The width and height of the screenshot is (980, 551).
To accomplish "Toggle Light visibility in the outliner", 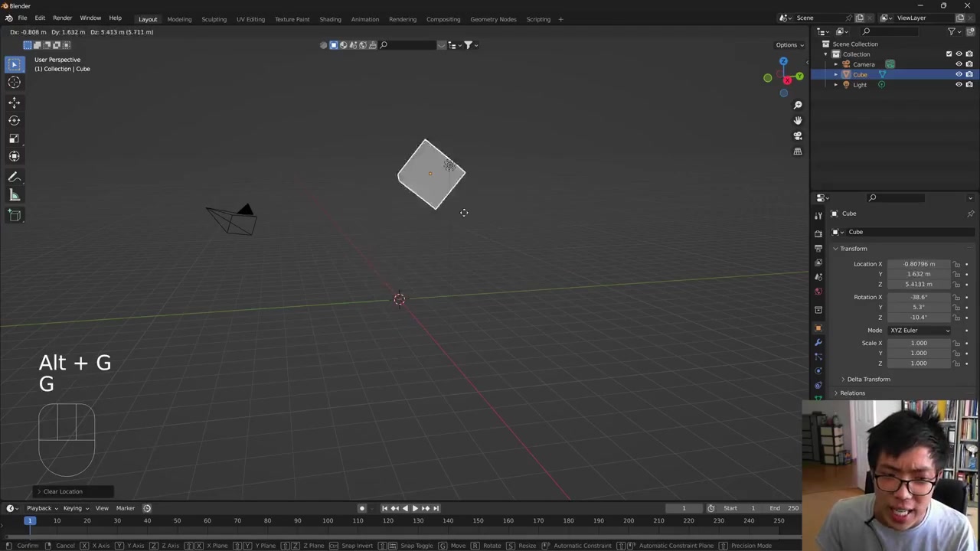I will (959, 85).
